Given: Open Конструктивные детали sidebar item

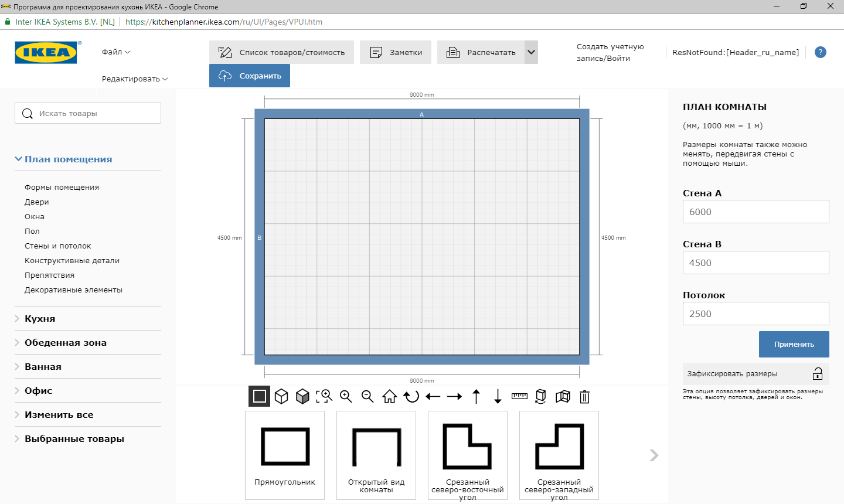Looking at the screenshot, I should pos(72,261).
